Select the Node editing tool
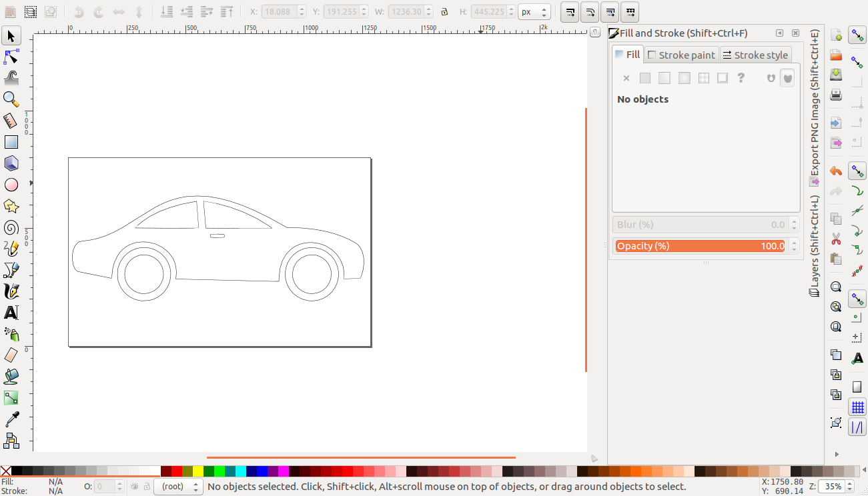The image size is (868, 496). (x=11, y=57)
